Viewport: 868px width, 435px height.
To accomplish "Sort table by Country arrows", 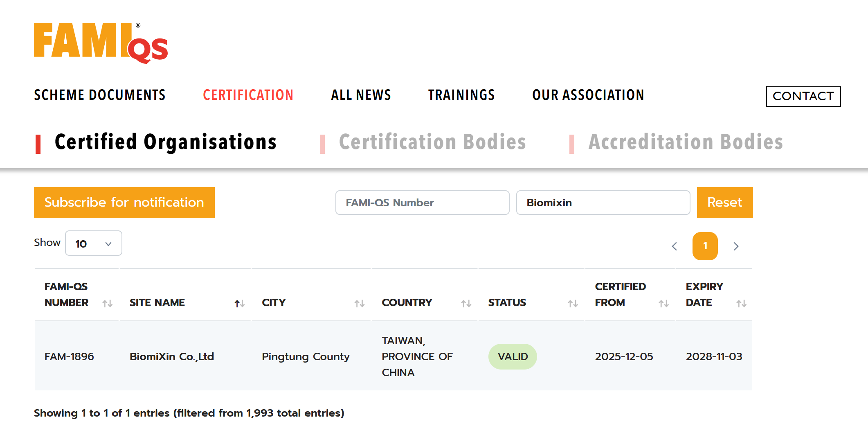I will 466,303.
